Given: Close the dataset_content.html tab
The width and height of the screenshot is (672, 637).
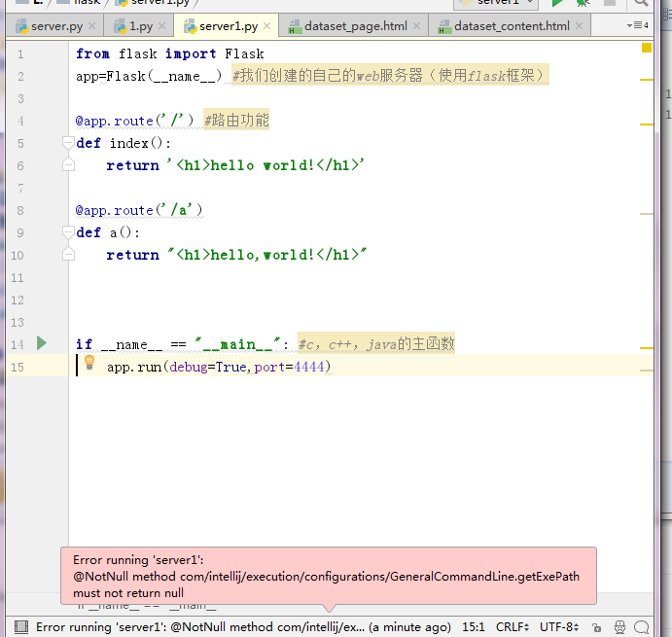Looking at the screenshot, I should [x=579, y=25].
